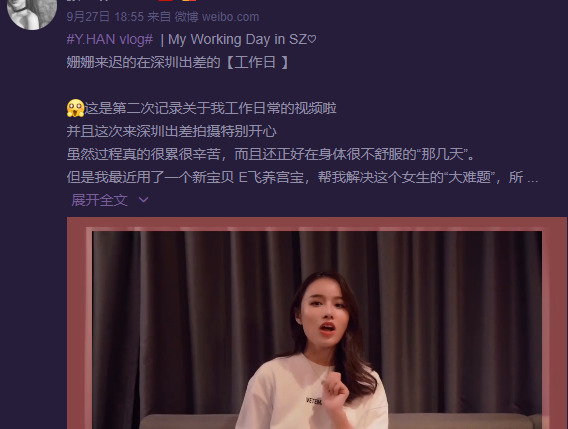Click the trailing ellipsis of the truncated text

click(x=533, y=180)
